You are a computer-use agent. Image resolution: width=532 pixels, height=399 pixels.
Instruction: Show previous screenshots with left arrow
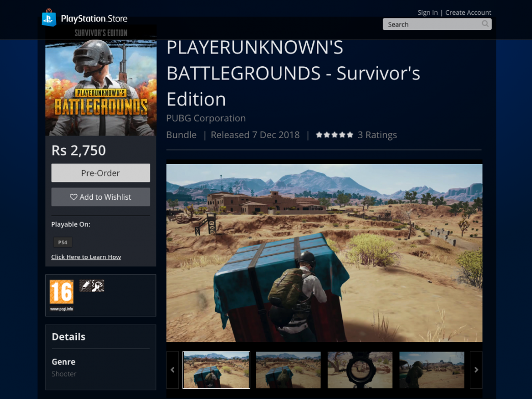coord(172,370)
